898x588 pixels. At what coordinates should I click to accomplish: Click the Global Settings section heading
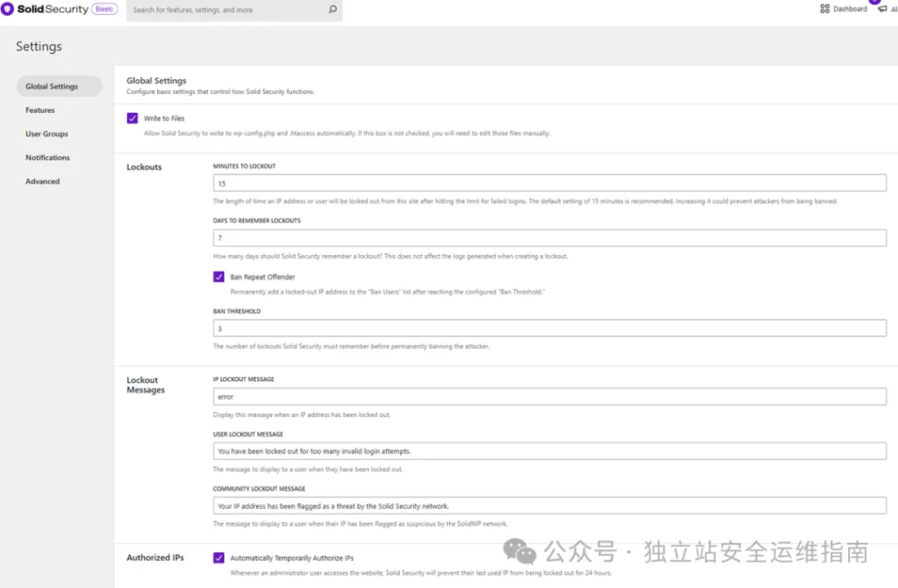pos(156,80)
